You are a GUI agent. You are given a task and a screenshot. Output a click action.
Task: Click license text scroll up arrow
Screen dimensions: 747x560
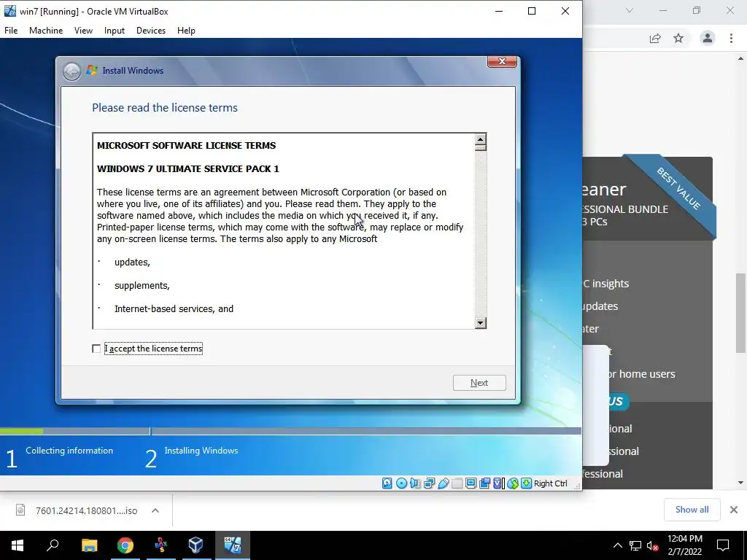[x=480, y=139]
